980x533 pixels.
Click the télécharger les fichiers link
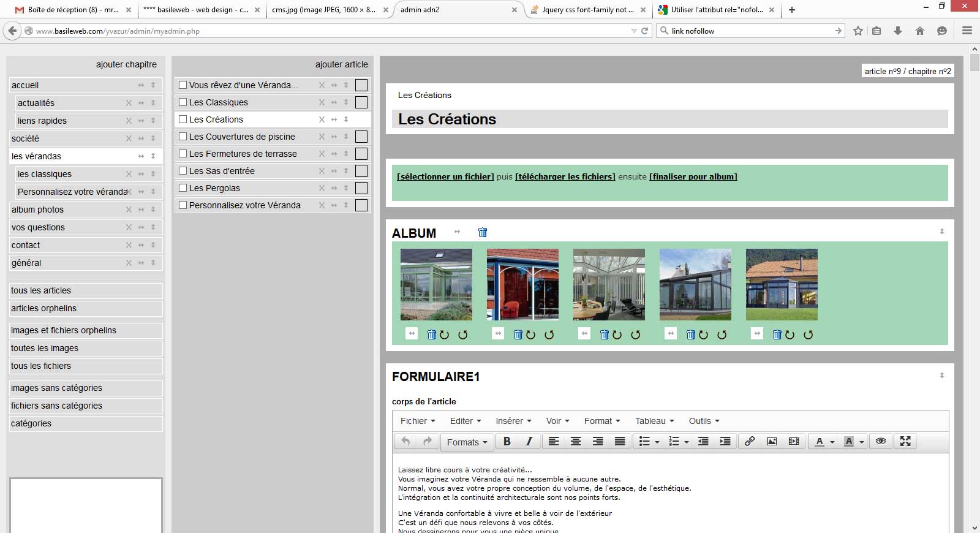pos(565,176)
